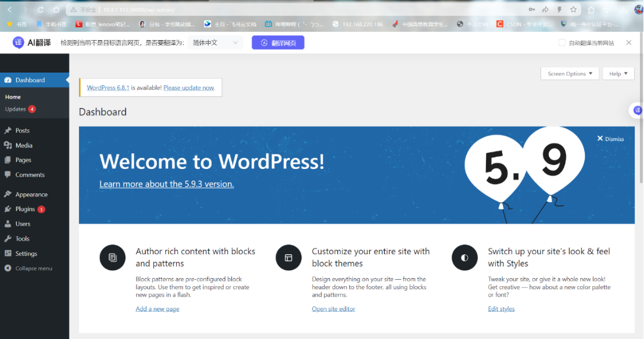The width and height of the screenshot is (644, 339).
Task: Click the Add a new page link
Action: pyautogui.click(x=158, y=309)
